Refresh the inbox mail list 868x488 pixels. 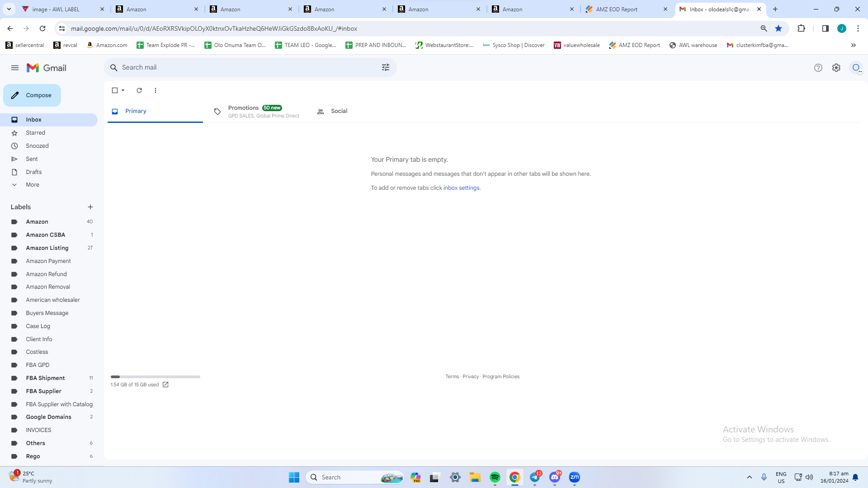tap(139, 90)
